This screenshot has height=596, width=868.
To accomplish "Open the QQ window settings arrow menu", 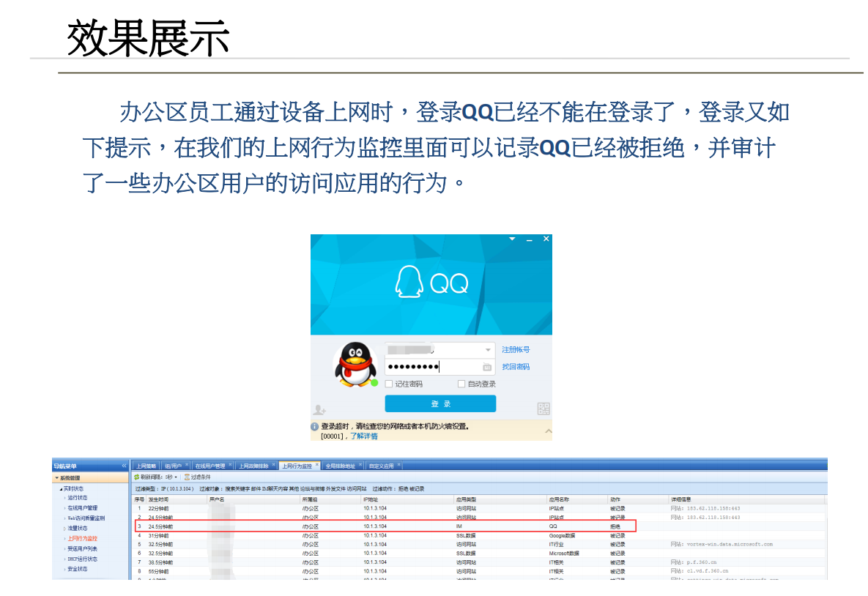I will click(512, 239).
